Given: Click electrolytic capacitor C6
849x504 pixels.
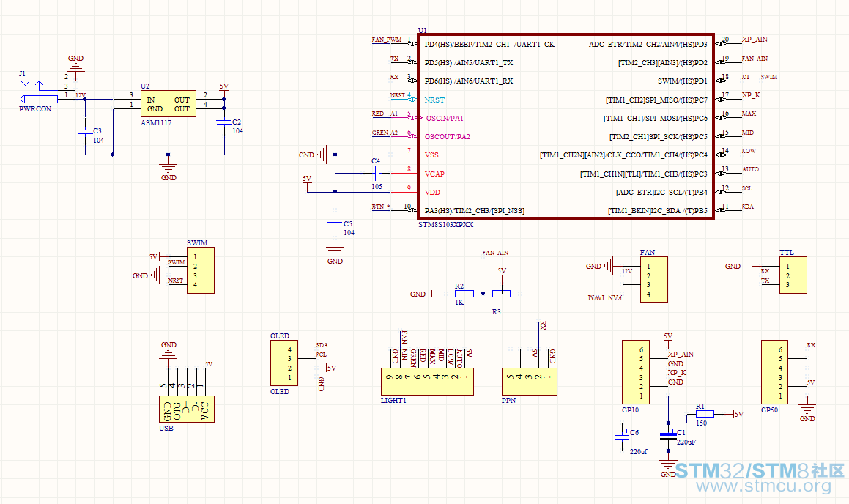Looking at the screenshot, I should pos(622,436).
